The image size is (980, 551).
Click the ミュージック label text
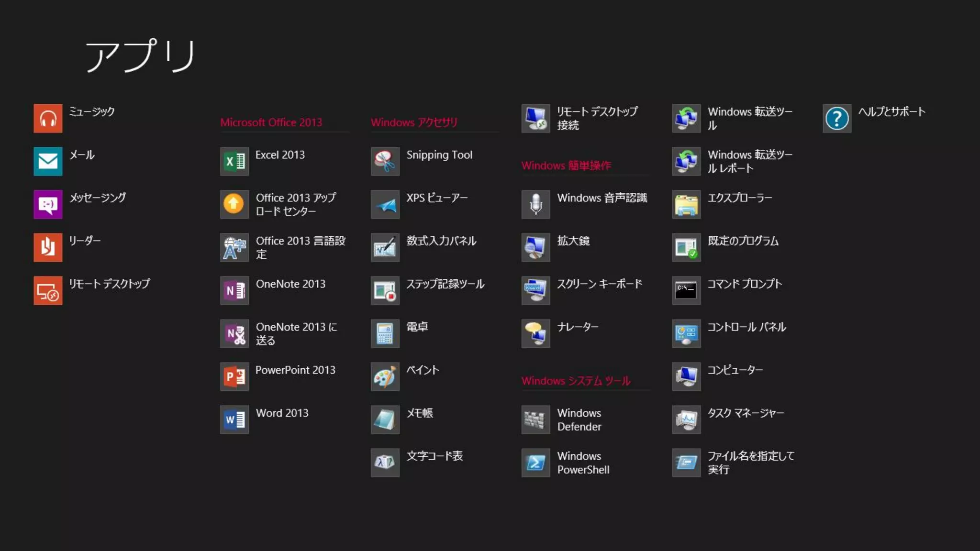click(x=92, y=111)
